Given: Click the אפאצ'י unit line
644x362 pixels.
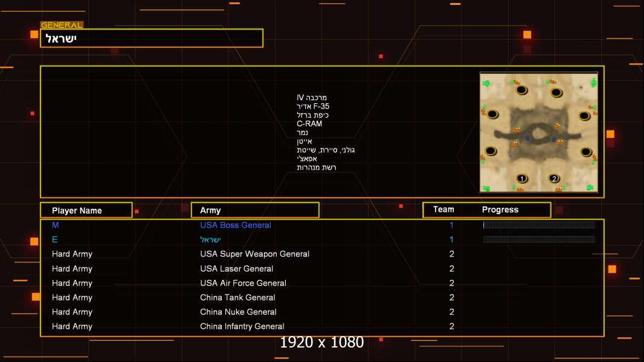Looking at the screenshot, I should 307,159.
